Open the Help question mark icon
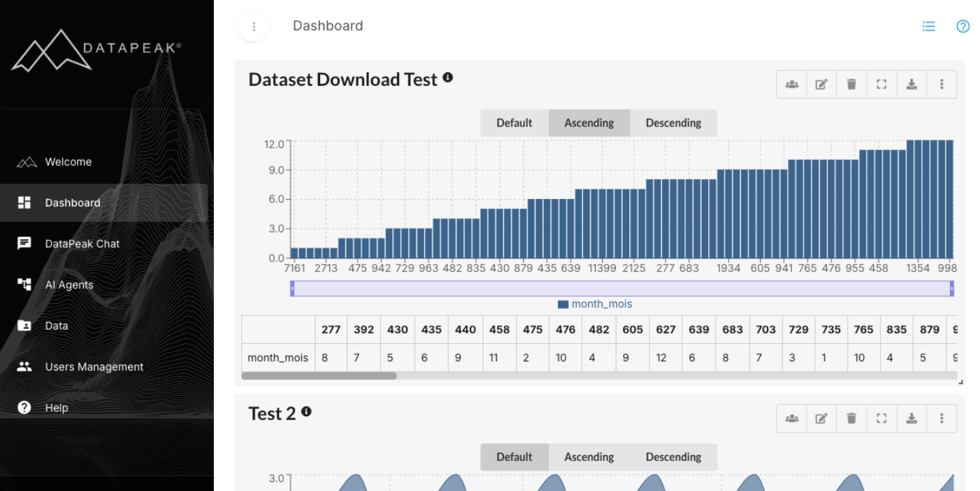The width and height of the screenshot is (980, 491). pyautogui.click(x=962, y=26)
